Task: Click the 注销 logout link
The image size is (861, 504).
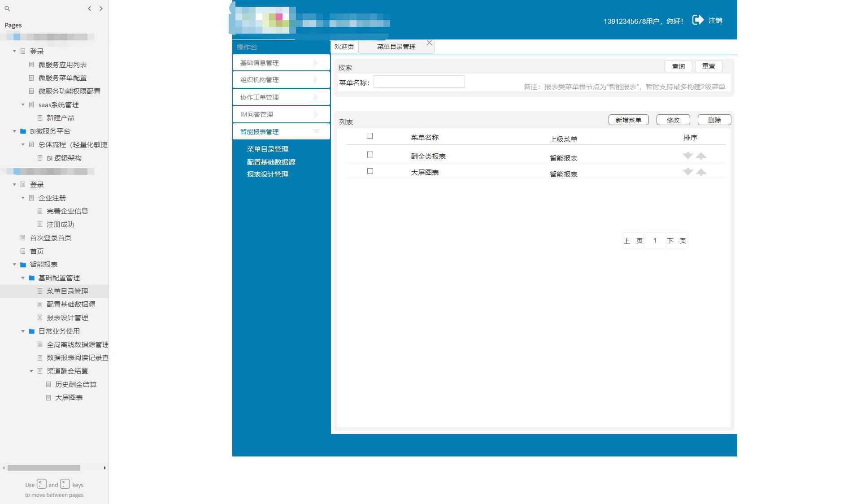Action: (x=715, y=21)
